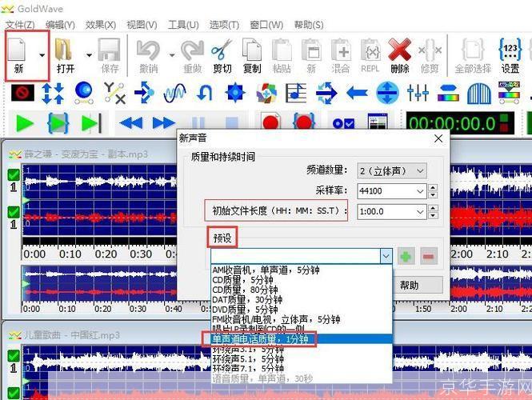
Task: Click the Select All icon
Action: tap(473, 50)
